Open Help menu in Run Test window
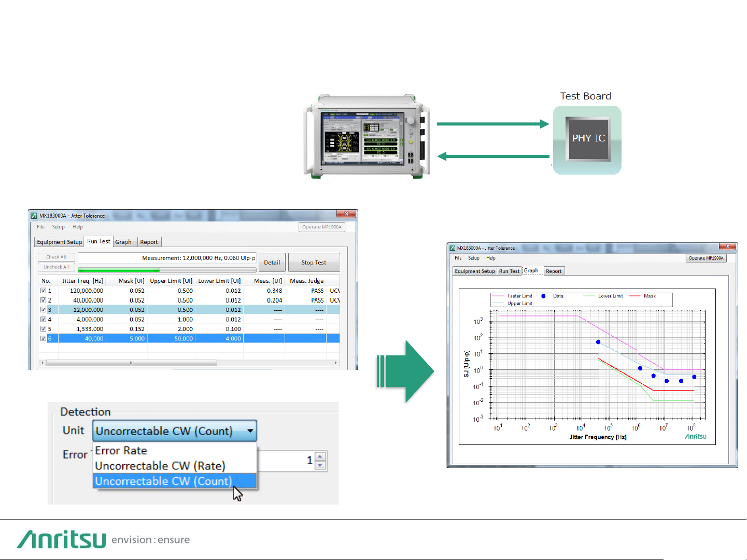 pos(78,227)
